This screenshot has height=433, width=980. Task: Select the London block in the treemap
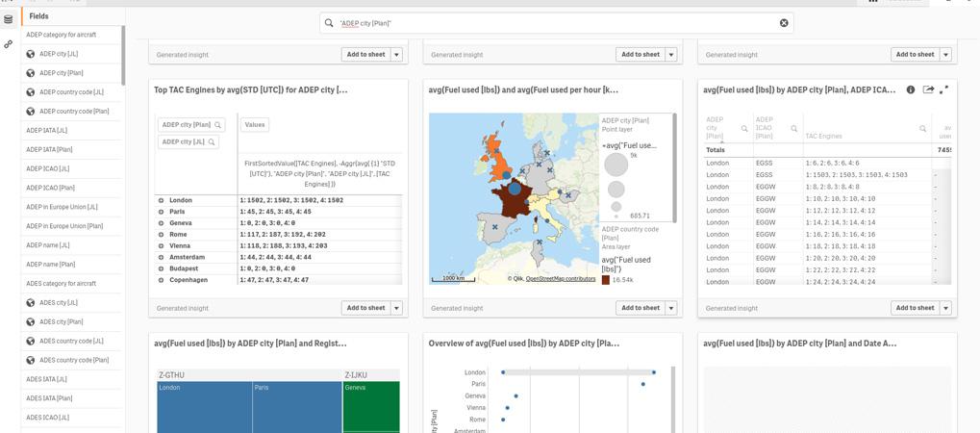(204, 407)
